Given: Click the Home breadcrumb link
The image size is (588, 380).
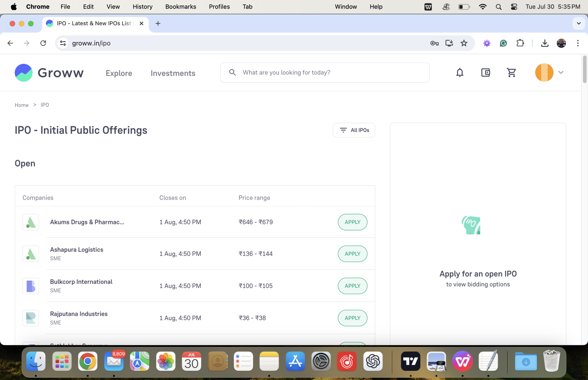Looking at the screenshot, I should point(22,105).
